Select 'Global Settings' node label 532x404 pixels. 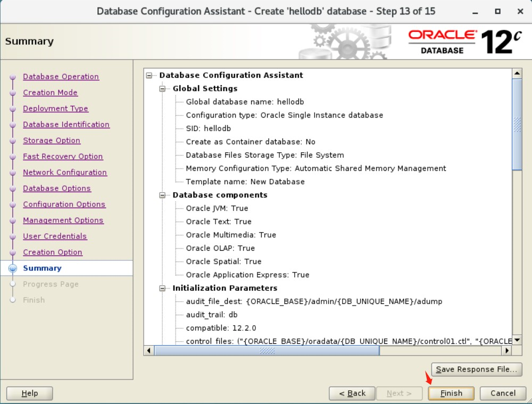[x=205, y=88]
